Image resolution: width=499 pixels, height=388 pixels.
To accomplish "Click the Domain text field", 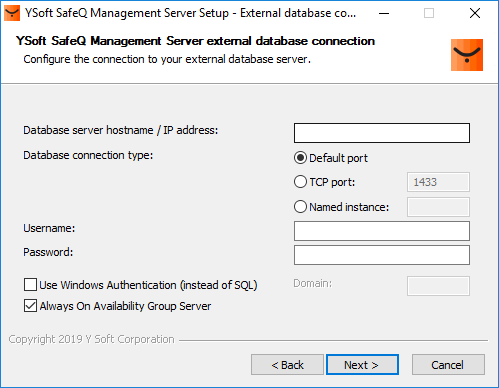I will [x=438, y=286].
